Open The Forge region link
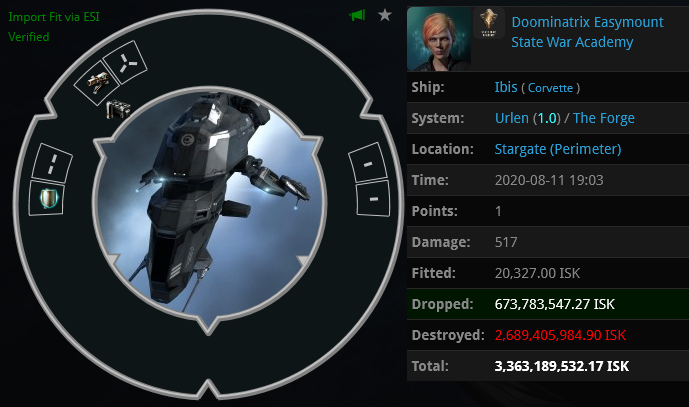 pos(604,118)
